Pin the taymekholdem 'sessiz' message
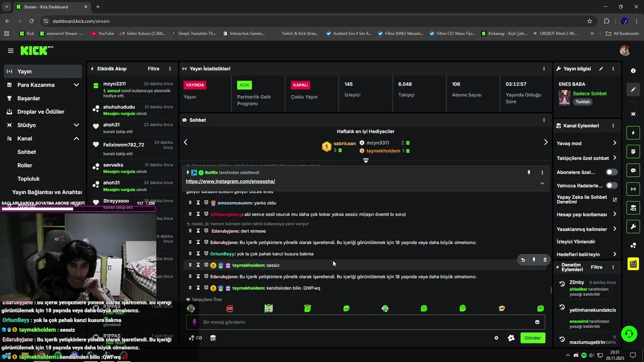The image size is (644, 362). tap(534, 260)
